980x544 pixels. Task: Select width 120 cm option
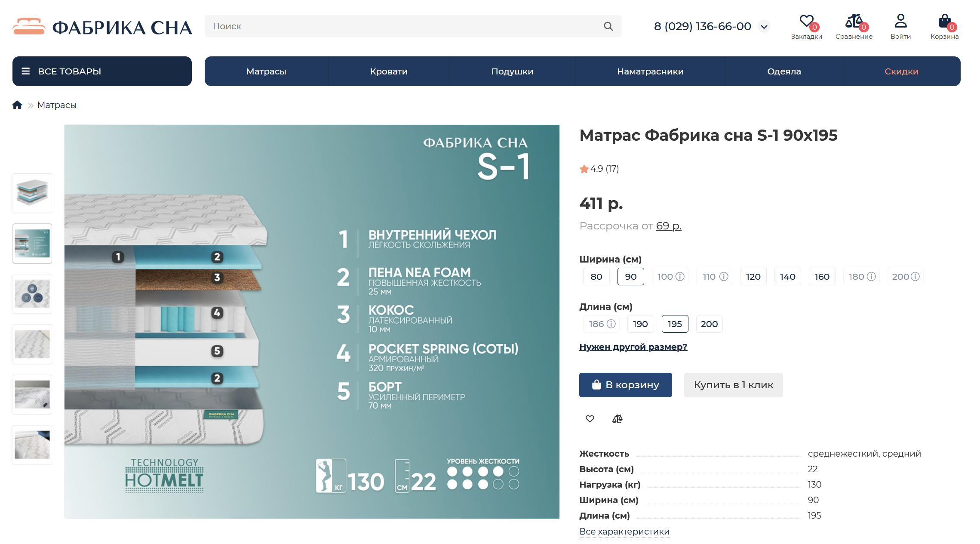[753, 277]
